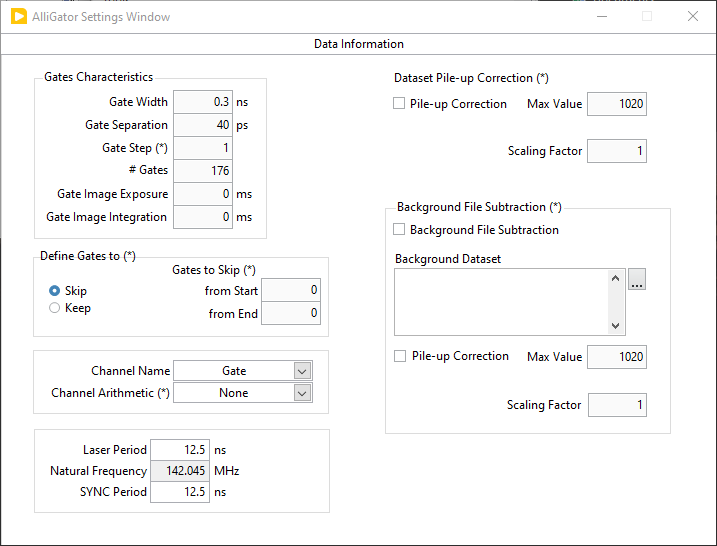Viewport: 717px width, 546px height.
Task: Click the Gate Step value field
Action: [x=203, y=148]
